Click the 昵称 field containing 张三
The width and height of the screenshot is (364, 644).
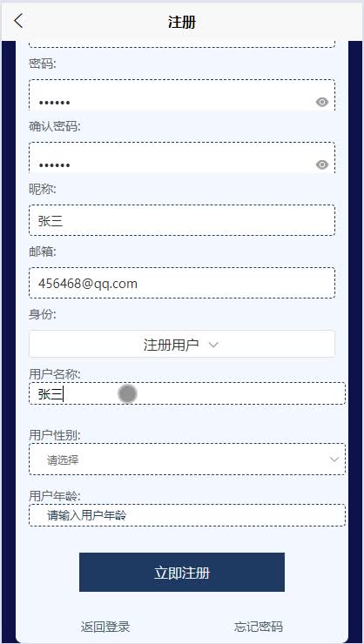tap(182, 220)
